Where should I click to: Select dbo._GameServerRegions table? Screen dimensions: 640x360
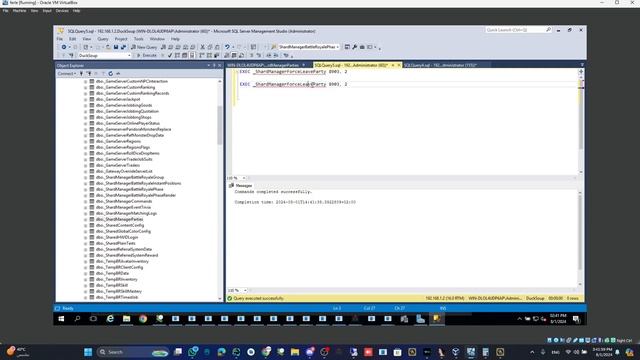click(118, 141)
